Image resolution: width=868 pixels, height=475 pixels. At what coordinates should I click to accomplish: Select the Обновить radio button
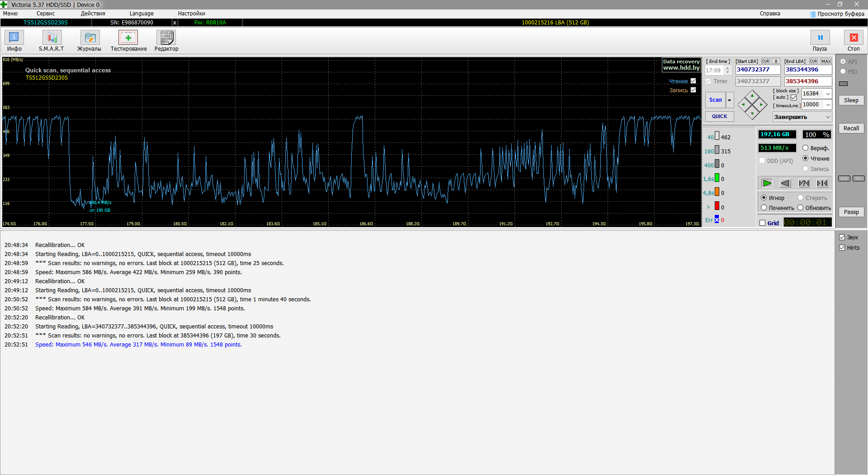[800, 208]
